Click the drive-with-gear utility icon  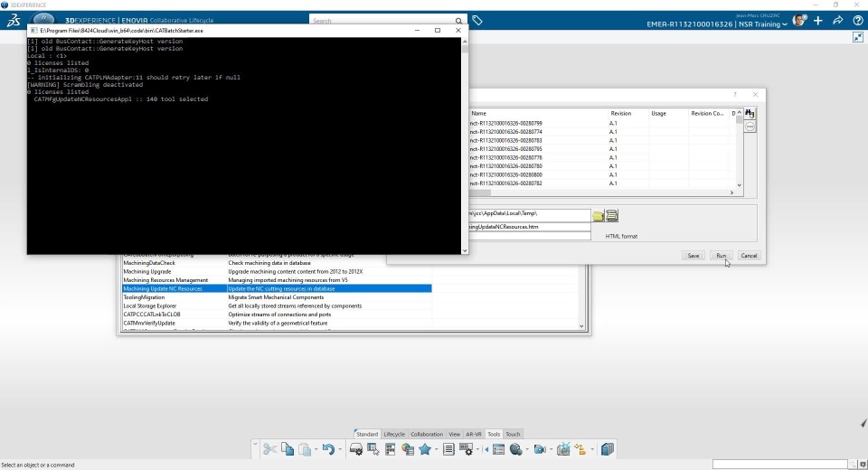[356, 449]
